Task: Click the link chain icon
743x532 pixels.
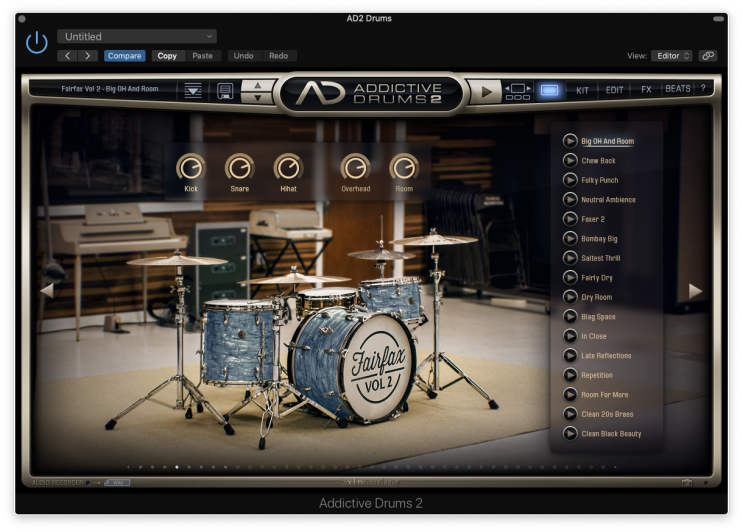Action: pos(708,56)
